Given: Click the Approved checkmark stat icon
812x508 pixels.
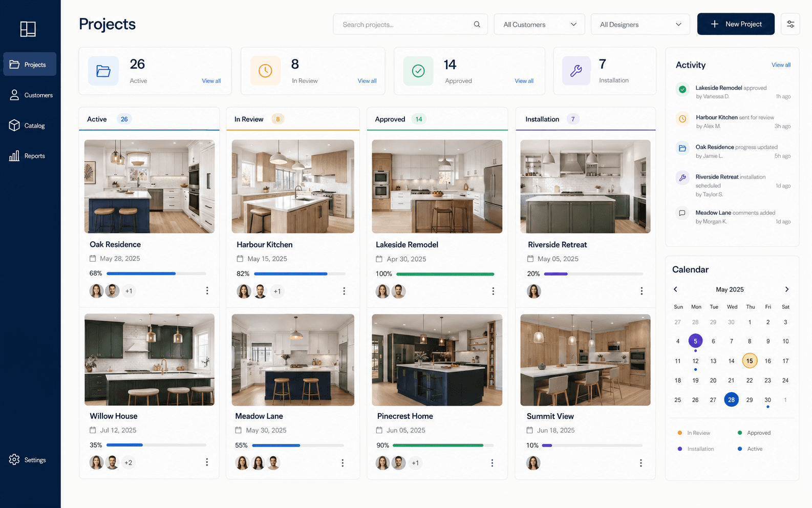Looking at the screenshot, I should pos(418,71).
